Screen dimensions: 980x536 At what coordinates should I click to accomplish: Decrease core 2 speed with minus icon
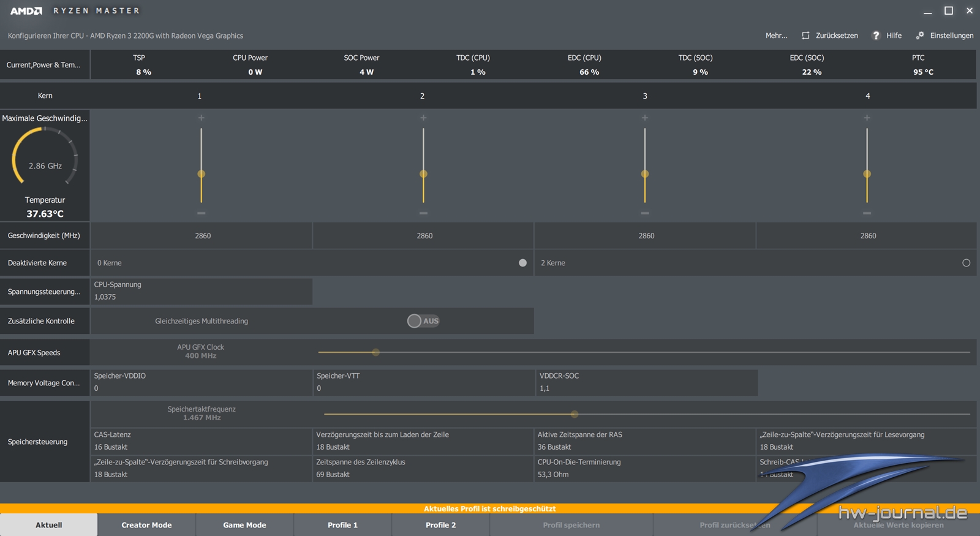point(423,213)
